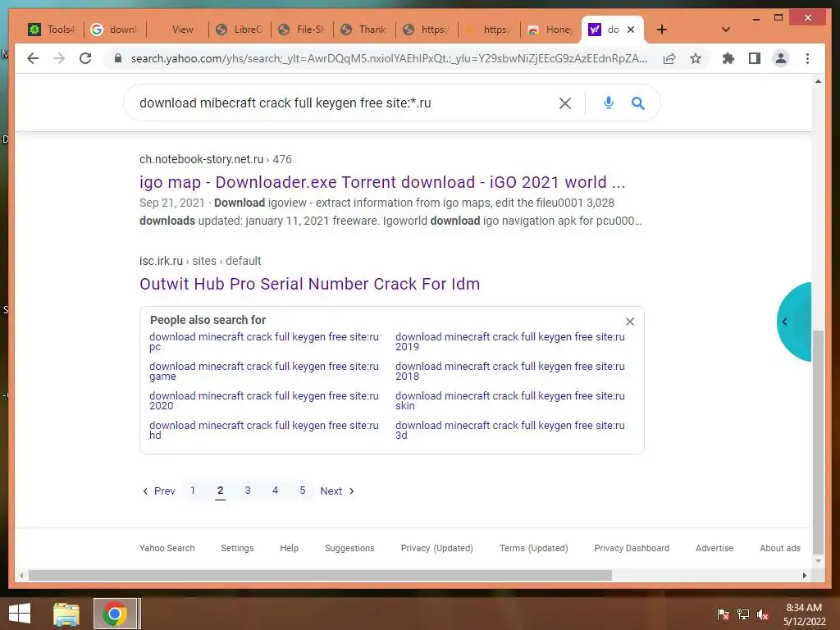Open Terms (Updated) footer link

(533, 548)
